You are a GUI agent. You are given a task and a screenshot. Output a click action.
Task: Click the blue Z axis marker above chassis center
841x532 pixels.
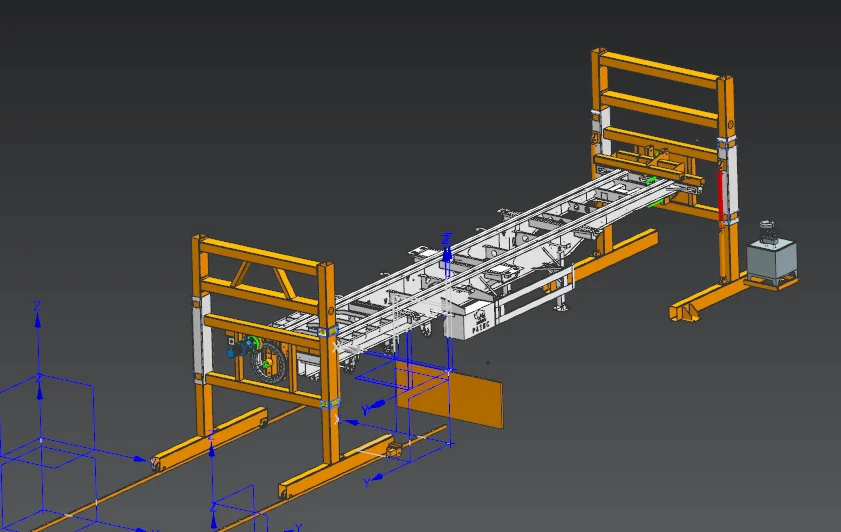pos(447,246)
